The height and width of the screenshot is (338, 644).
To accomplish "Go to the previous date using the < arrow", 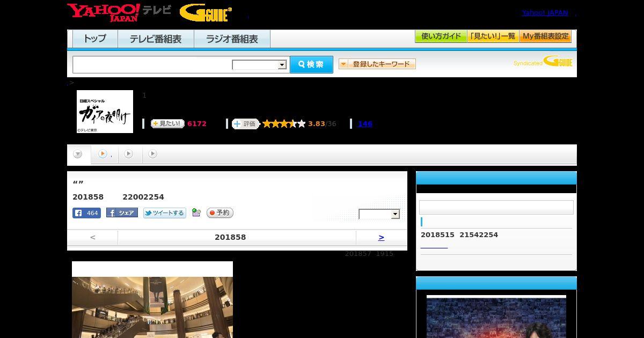I will (92, 237).
